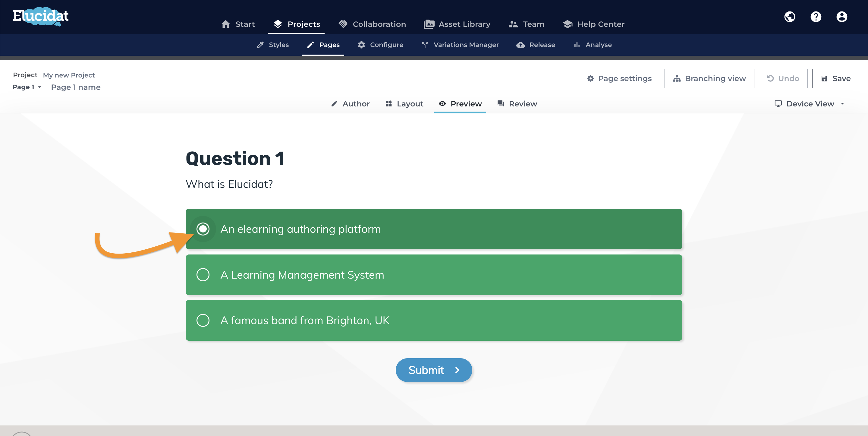Open the Team tab

click(526, 24)
